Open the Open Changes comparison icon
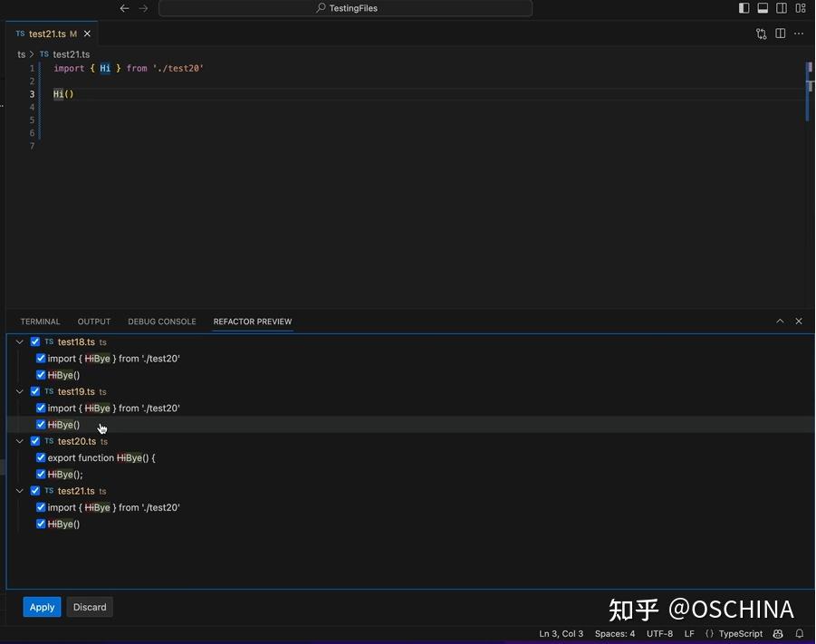 (762, 34)
